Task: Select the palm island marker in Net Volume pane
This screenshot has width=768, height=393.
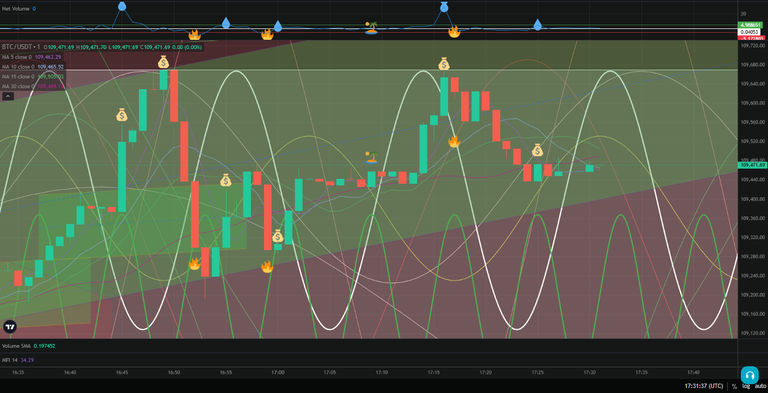Action: point(371,27)
